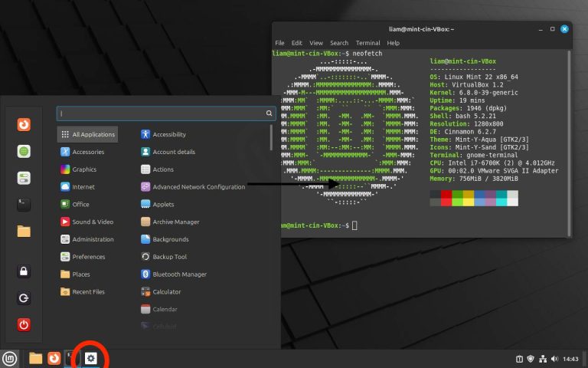This screenshot has width=588, height=368.
Task: Select the Graphics category
Action: 78,169
